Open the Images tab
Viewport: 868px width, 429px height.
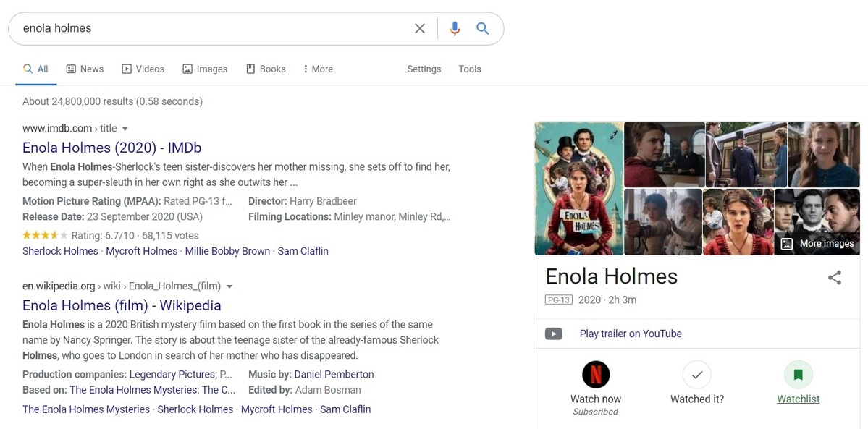[205, 69]
